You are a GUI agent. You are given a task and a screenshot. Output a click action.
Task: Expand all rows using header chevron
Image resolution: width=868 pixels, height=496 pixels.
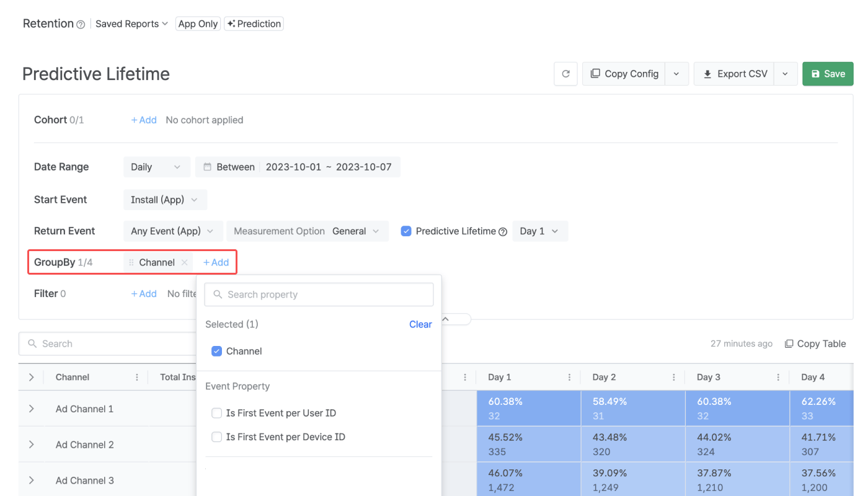[x=31, y=377]
